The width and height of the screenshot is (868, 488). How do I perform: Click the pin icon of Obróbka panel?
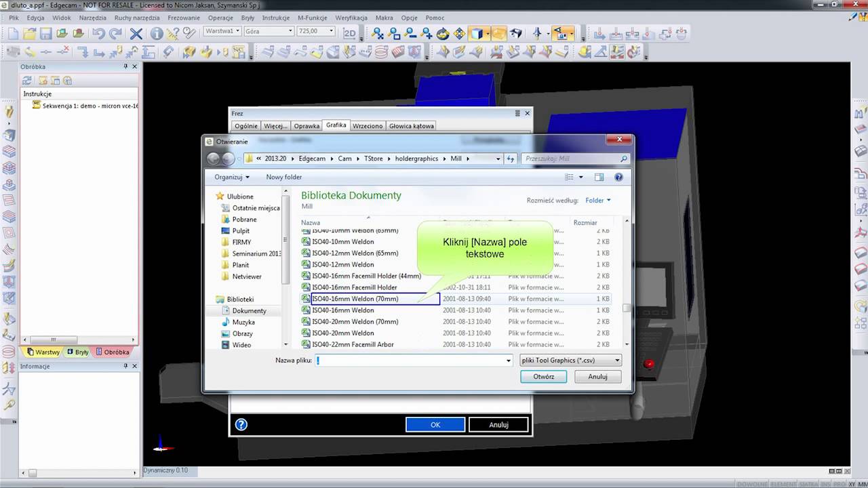coord(125,66)
